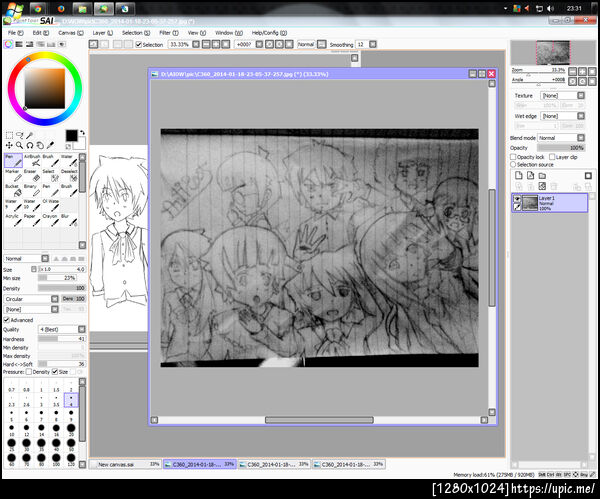Image resolution: width=600 pixels, height=499 pixels.
Task: Select the Binary pen tool
Action: (x=32, y=190)
